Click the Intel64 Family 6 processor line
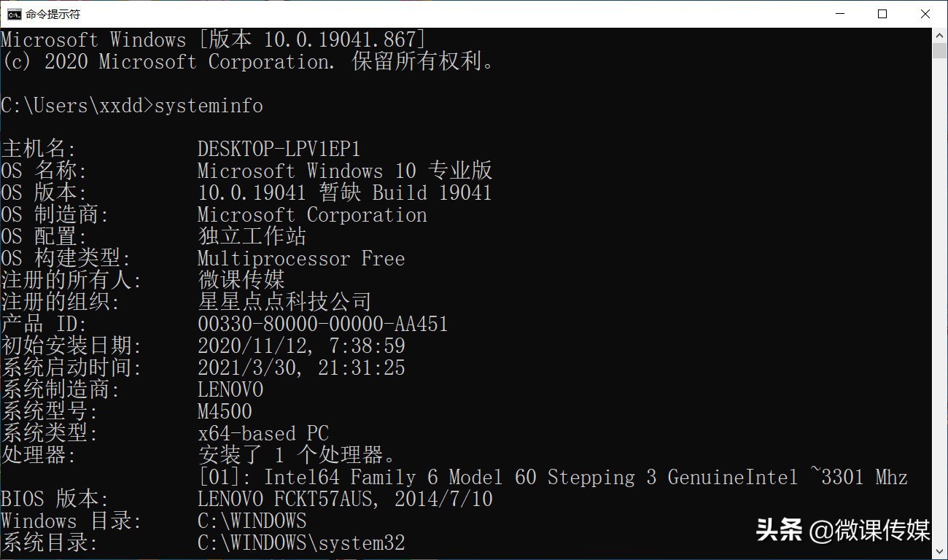This screenshot has width=948, height=560. click(x=553, y=478)
